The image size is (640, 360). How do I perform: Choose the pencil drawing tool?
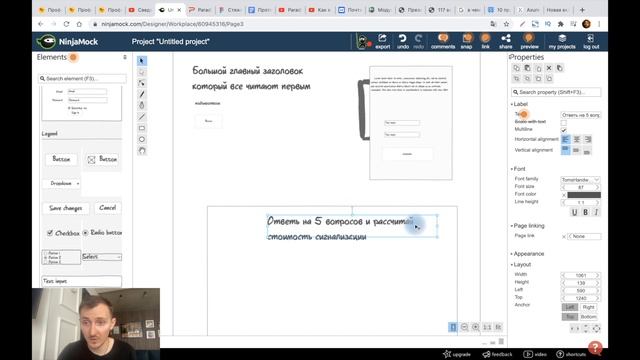pos(142,94)
